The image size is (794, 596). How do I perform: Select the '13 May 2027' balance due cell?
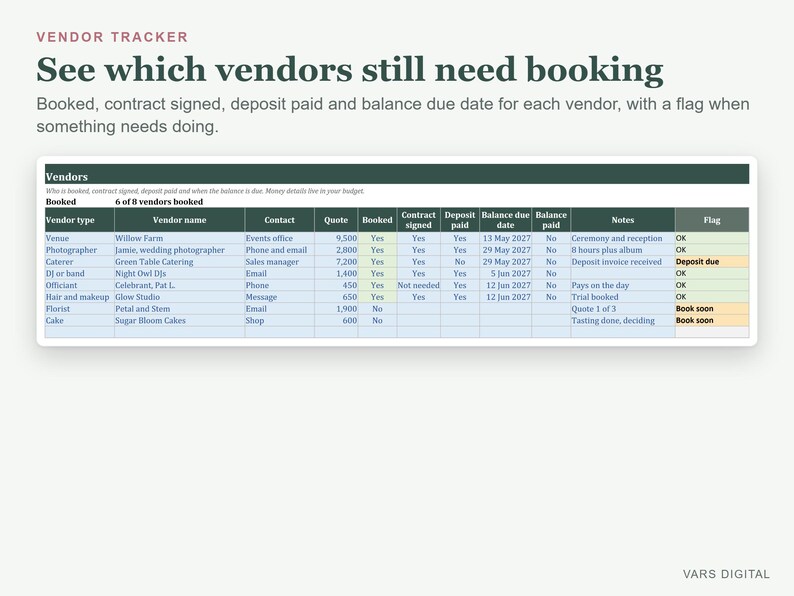[x=505, y=238]
